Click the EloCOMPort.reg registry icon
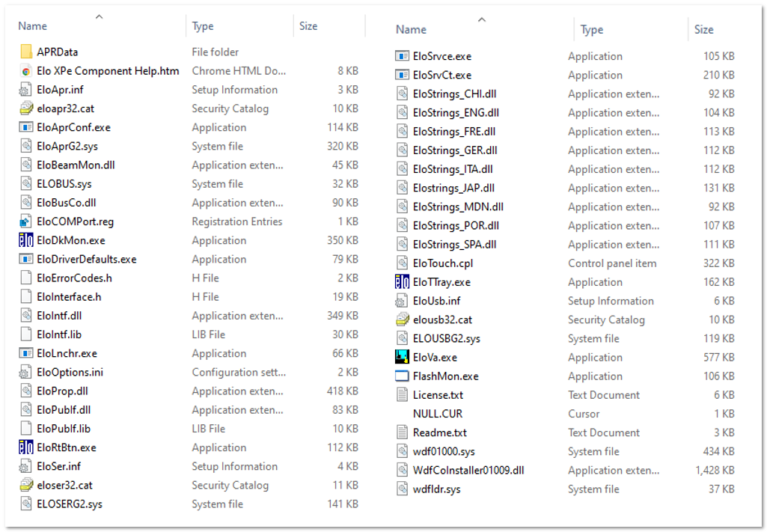Image resolution: width=767 pixels, height=532 pixels. point(26,221)
